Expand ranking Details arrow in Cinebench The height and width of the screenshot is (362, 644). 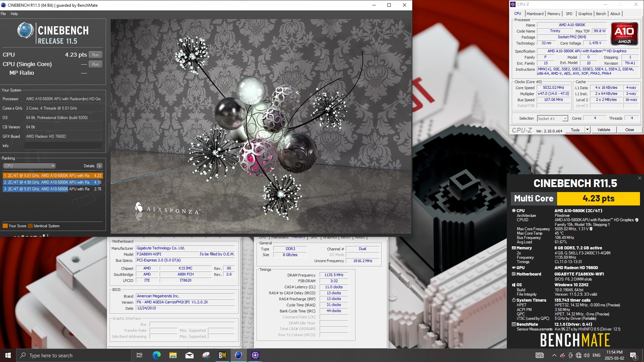(100, 166)
